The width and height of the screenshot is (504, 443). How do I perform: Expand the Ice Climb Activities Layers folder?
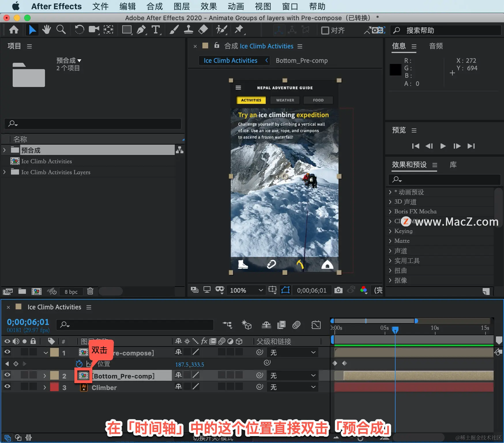(4, 172)
